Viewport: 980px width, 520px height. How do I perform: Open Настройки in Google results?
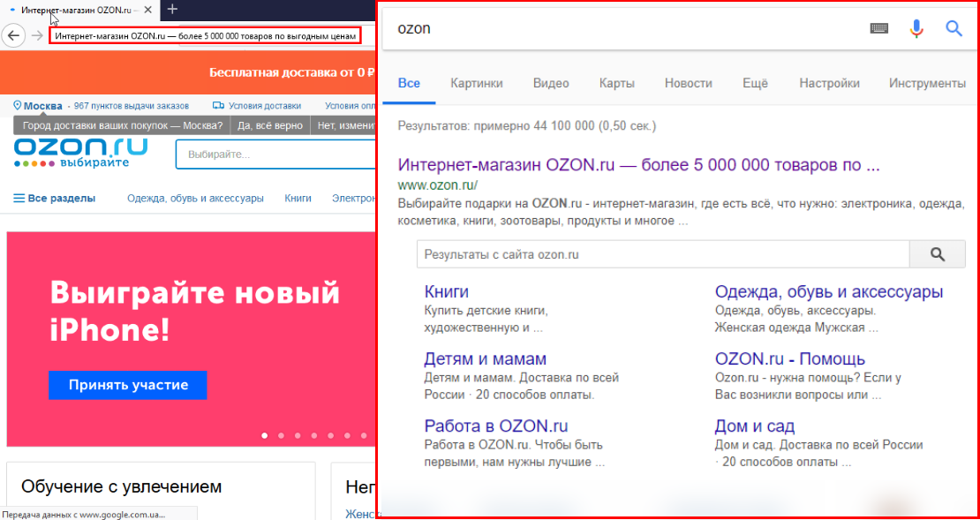tap(829, 83)
